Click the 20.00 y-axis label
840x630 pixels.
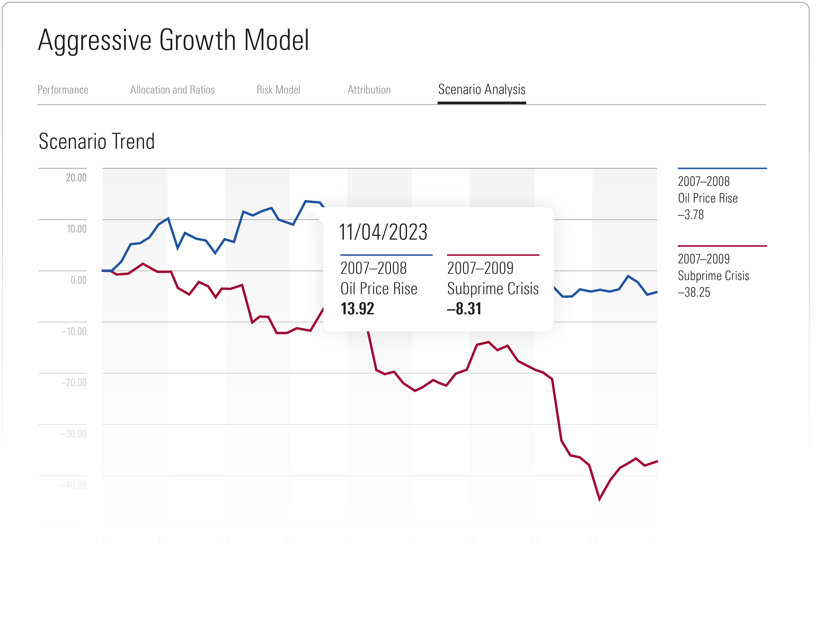76,178
